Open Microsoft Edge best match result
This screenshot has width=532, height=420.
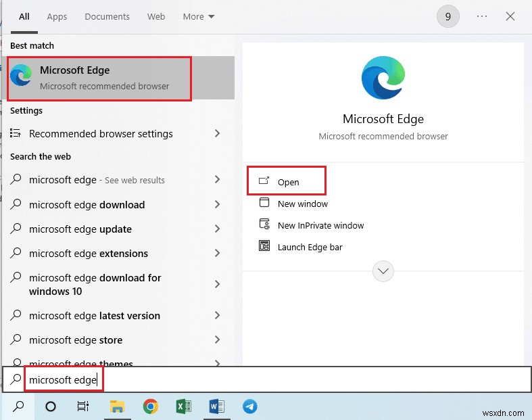pyautogui.click(x=119, y=78)
